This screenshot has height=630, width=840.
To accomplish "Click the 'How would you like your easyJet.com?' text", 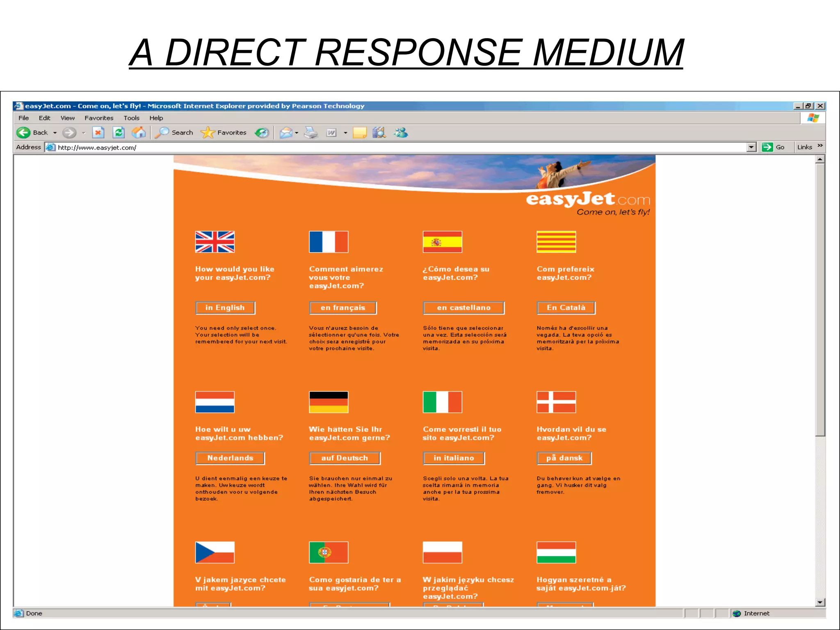I will [x=235, y=273].
